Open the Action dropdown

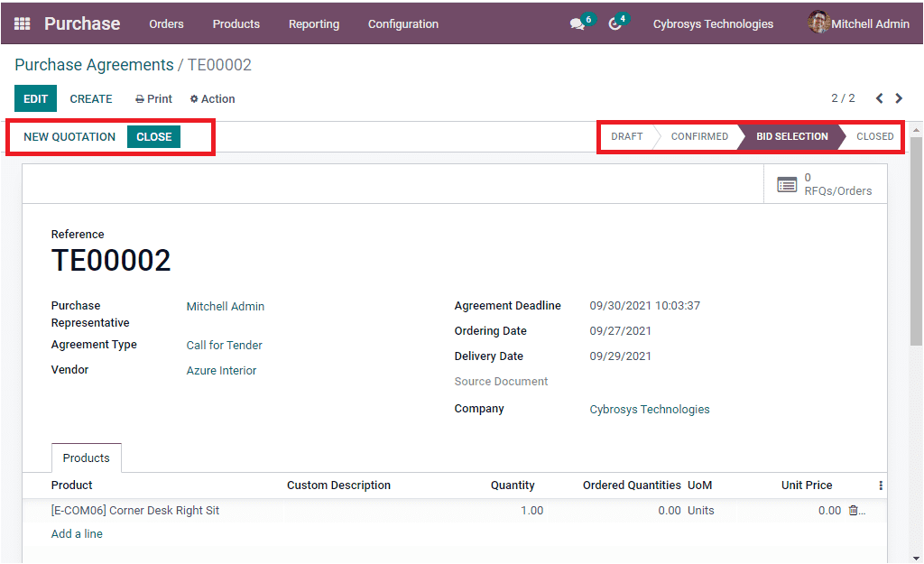point(212,98)
